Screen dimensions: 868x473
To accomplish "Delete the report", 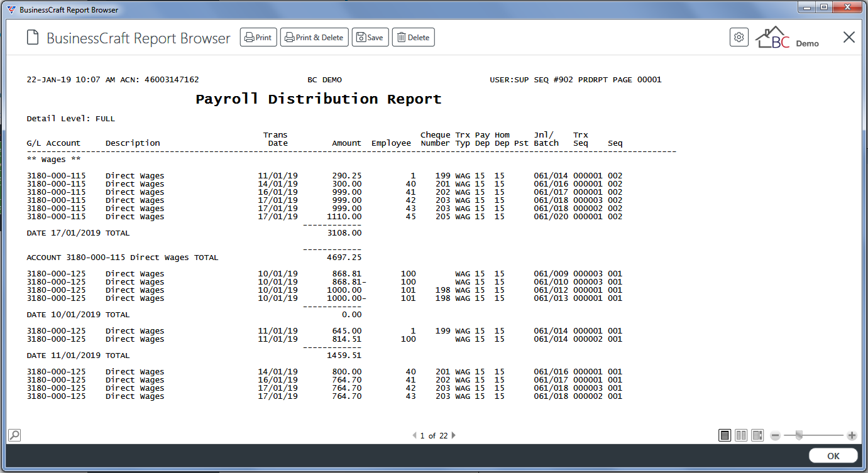I will coord(413,38).
